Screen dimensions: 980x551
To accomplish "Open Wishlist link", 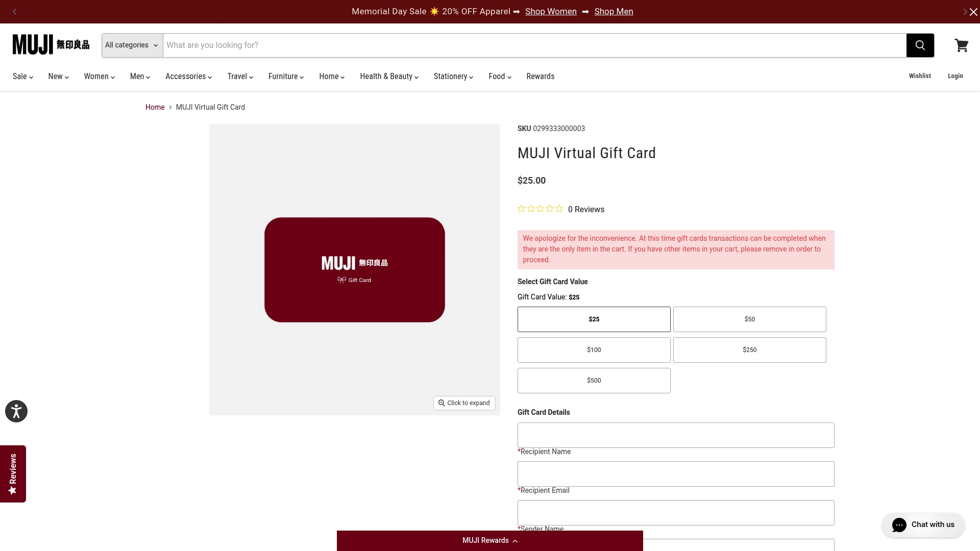I will click(920, 76).
